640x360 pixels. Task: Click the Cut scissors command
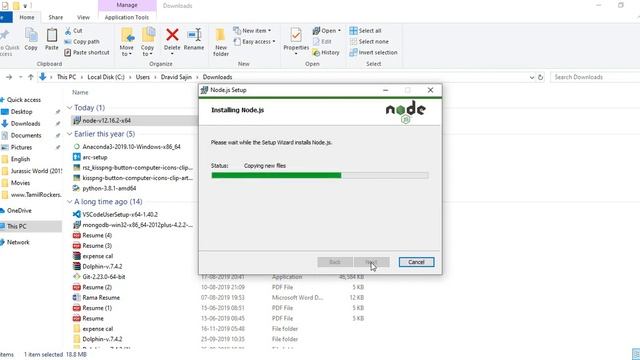pyautogui.click(x=73, y=31)
